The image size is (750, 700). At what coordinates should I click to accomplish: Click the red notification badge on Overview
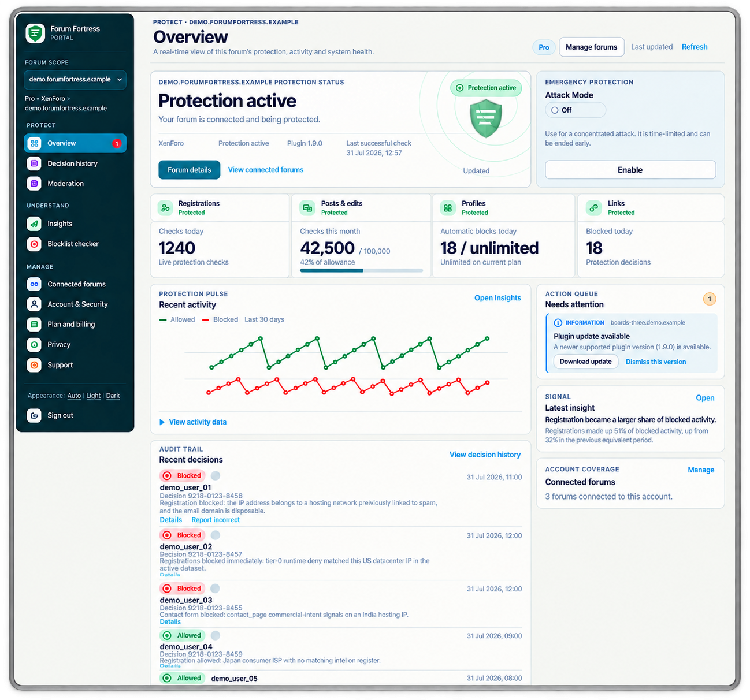[x=117, y=143]
